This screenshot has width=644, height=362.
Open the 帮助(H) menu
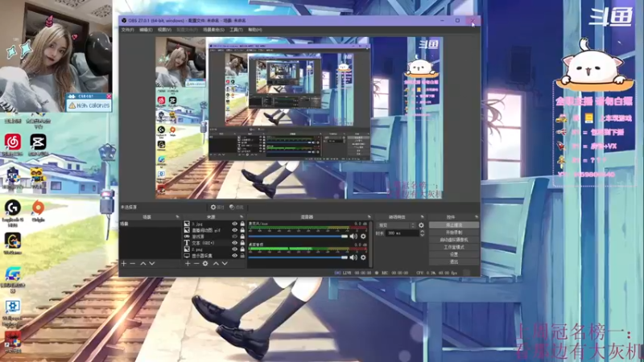254,30
